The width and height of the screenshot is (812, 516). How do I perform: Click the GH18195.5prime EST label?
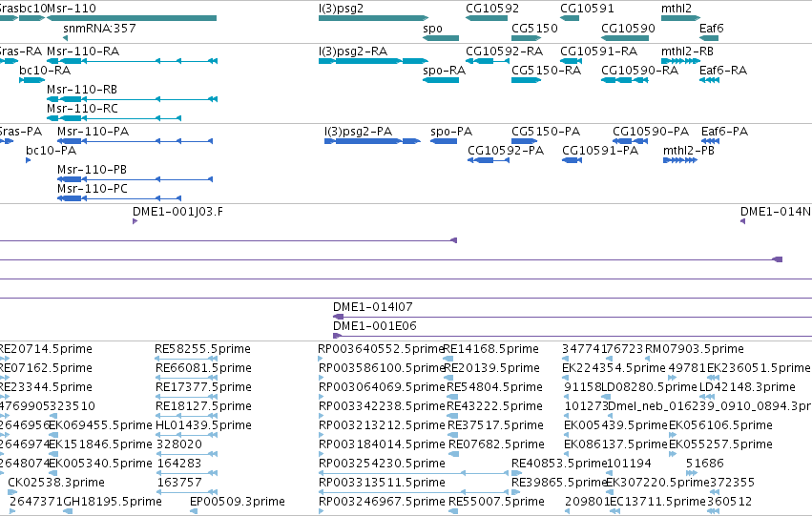coord(113,502)
